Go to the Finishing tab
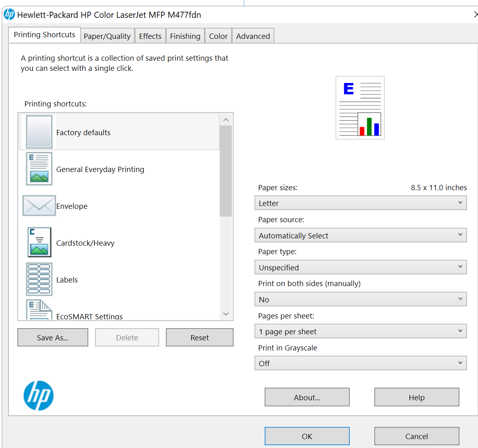This screenshot has width=478, height=448. [x=185, y=36]
